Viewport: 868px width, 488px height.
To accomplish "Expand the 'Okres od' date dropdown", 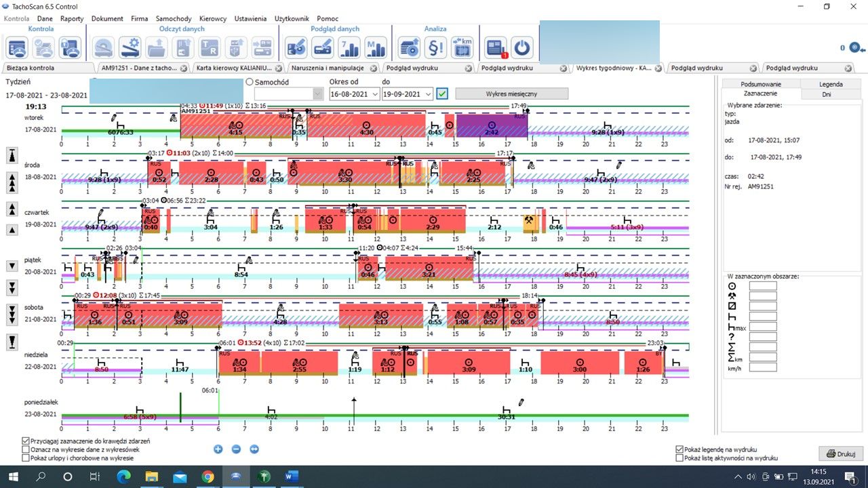I will [375, 94].
